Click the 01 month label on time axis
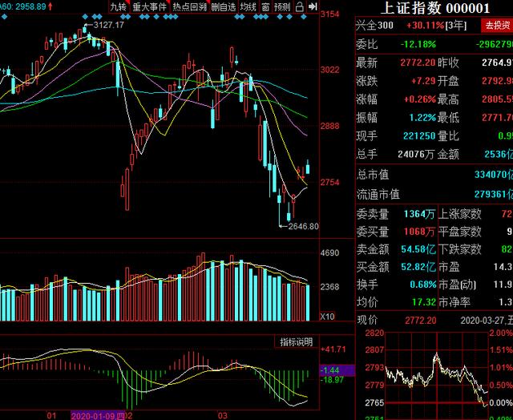Image resolution: width=513 pixels, height=420 pixels. (51, 415)
